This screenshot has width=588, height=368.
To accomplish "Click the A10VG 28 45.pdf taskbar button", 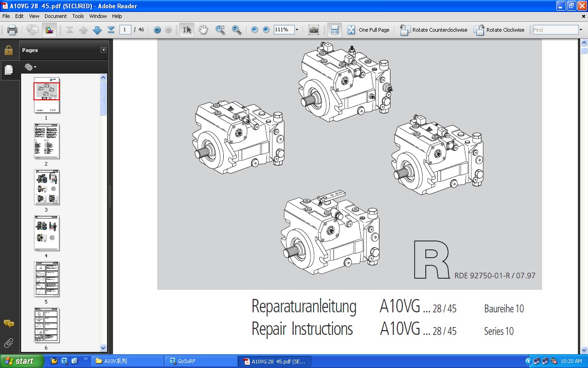I will (x=275, y=361).
